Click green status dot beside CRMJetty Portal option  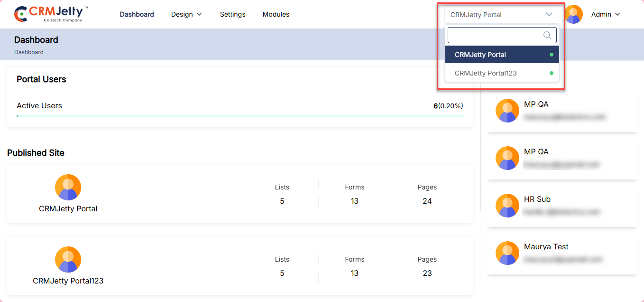pos(551,55)
